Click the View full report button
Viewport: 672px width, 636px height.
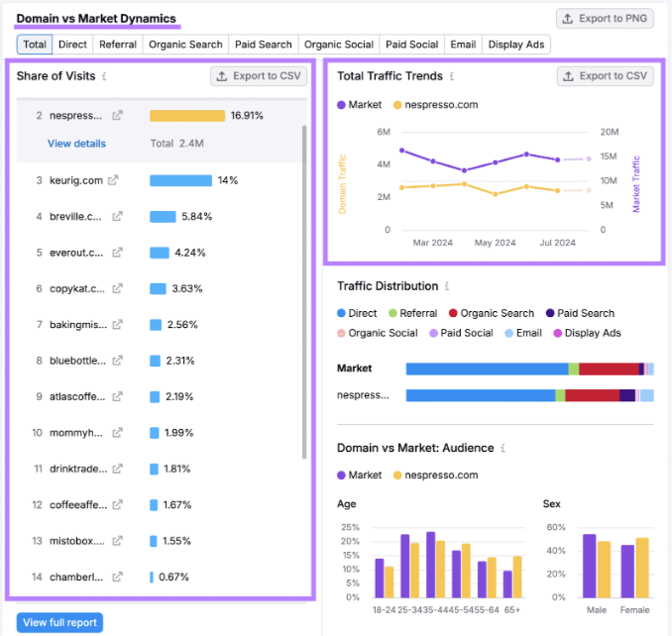[x=60, y=622]
